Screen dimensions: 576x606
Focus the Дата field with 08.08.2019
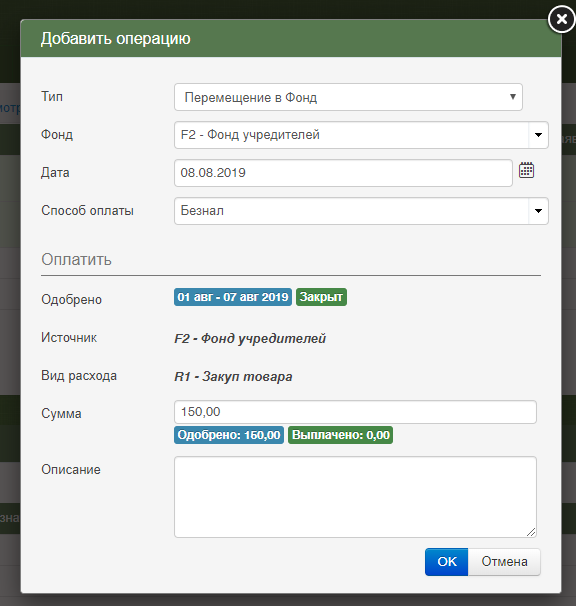[x=343, y=173]
